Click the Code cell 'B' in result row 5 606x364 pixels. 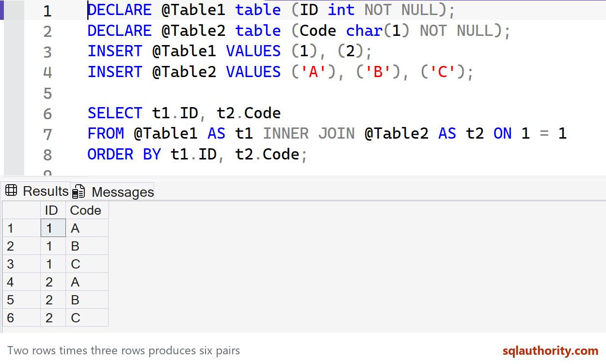coord(87,300)
